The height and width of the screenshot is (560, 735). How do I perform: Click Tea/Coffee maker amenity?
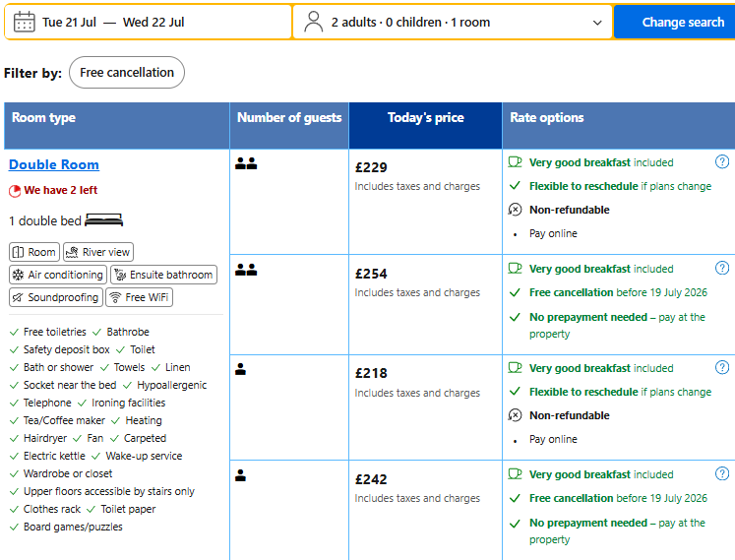pyautogui.click(x=64, y=420)
